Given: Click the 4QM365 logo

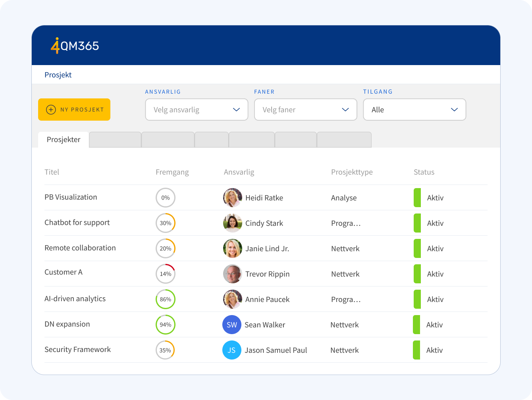Looking at the screenshot, I should point(75,46).
